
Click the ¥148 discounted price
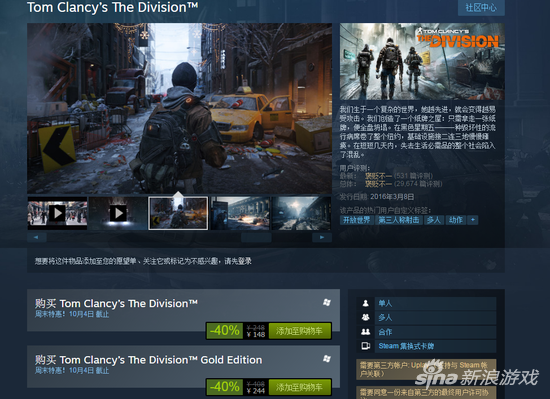point(256,334)
